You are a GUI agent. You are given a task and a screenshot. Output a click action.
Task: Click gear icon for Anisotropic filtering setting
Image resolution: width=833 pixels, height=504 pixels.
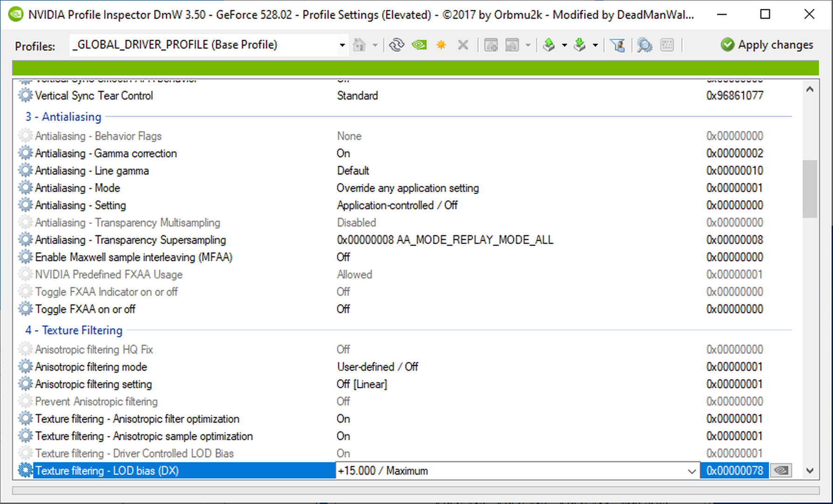25,384
